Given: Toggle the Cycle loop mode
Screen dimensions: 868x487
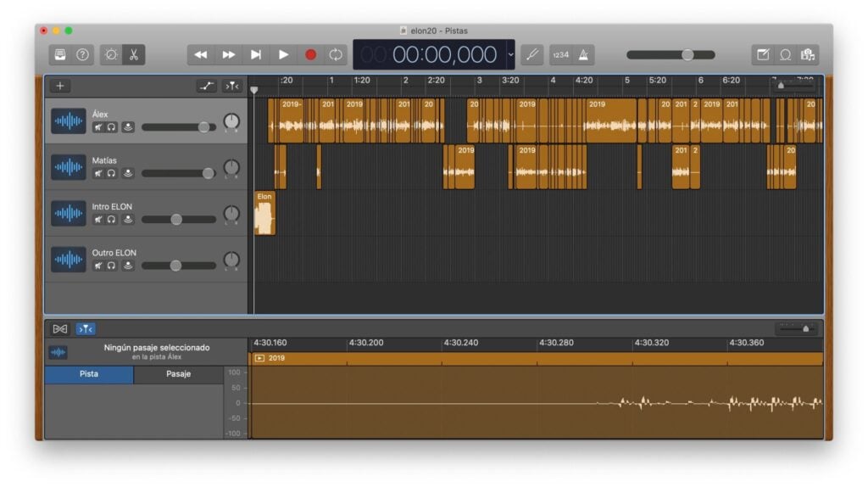Looking at the screenshot, I should coord(337,54).
